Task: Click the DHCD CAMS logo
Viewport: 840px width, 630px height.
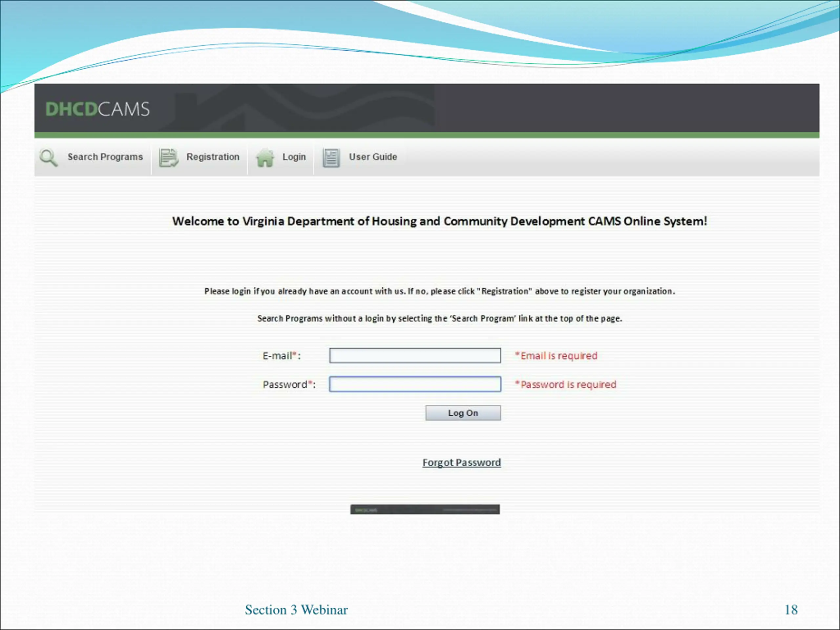Action: (97, 109)
